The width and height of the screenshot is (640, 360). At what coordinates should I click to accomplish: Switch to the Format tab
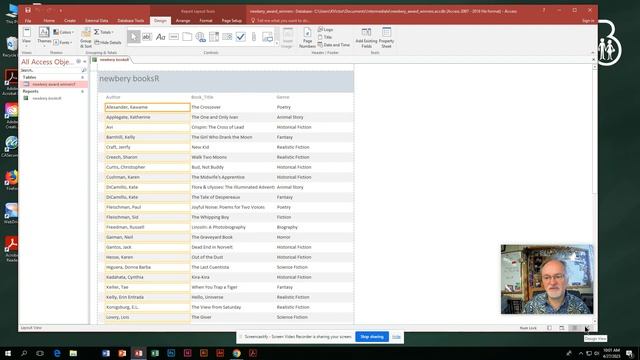[x=206, y=20]
